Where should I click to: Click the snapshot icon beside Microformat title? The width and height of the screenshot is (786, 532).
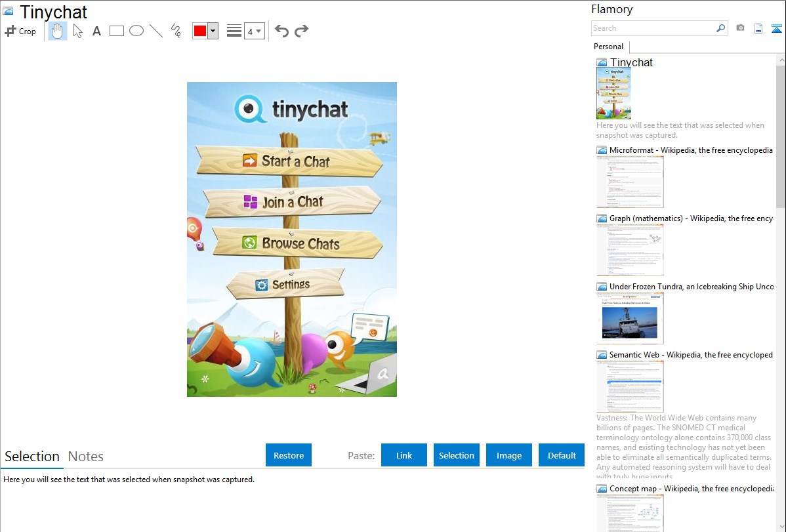(602, 150)
